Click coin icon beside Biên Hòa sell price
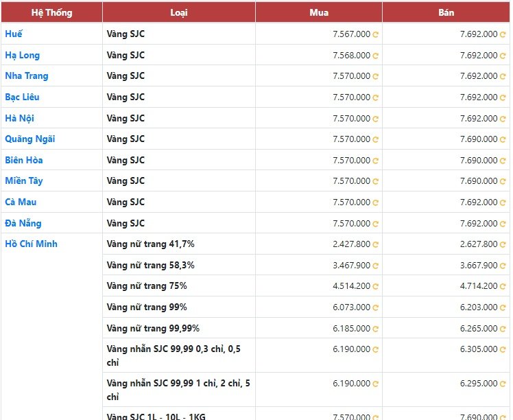Screen dimensions: 513x420 click(x=503, y=161)
